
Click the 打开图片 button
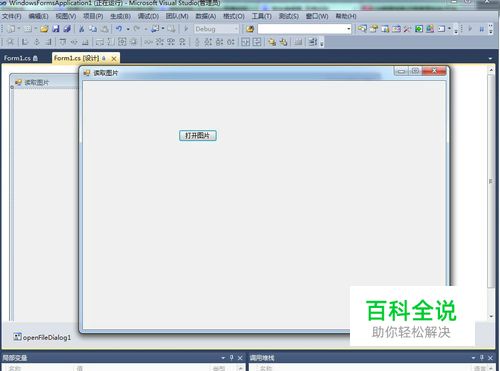198,135
